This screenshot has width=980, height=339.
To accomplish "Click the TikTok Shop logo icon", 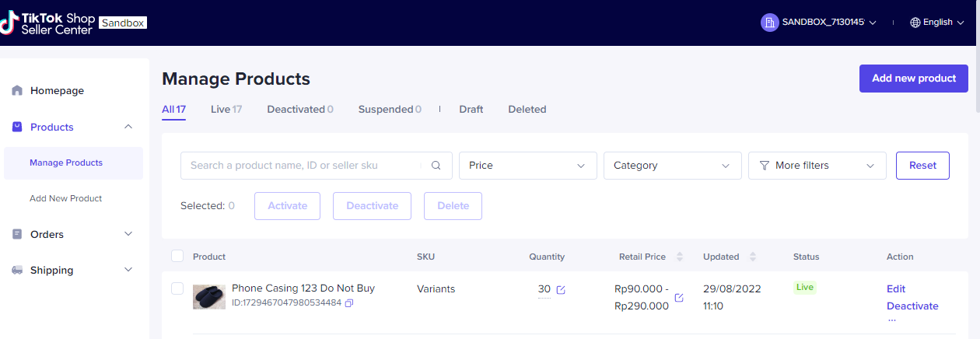I will pos(10,23).
